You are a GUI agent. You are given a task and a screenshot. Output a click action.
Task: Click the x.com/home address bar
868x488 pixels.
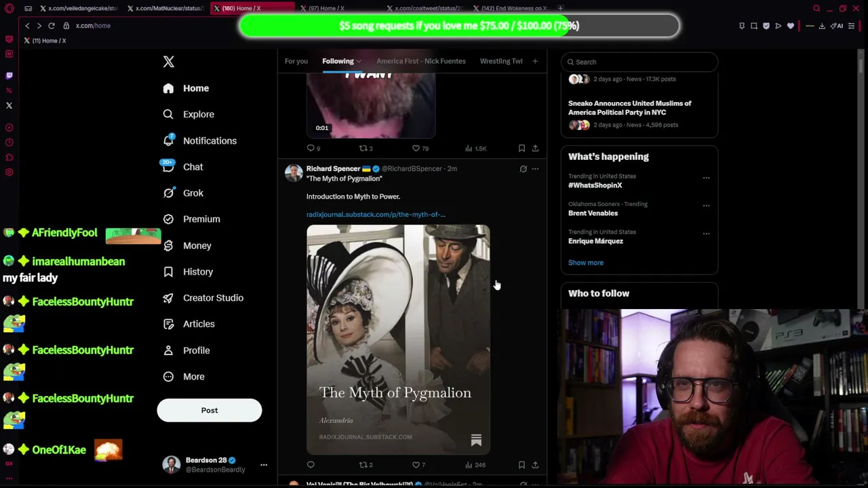(93, 26)
